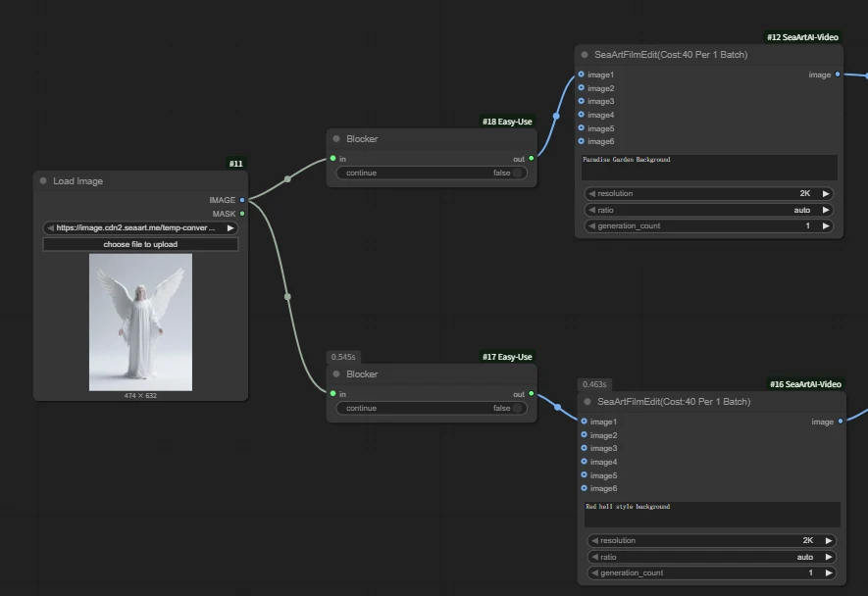Select image4 input port on node #16
This screenshot has height=596, width=868.
pyautogui.click(x=584, y=462)
